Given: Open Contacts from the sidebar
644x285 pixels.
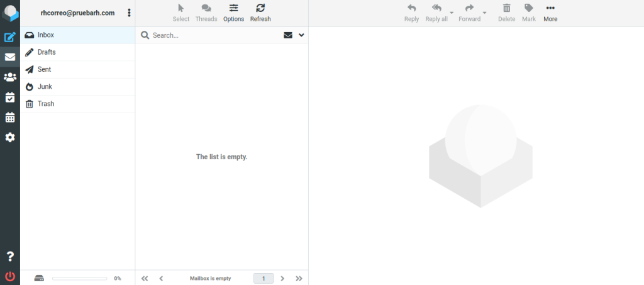Looking at the screenshot, I should 10,77.
